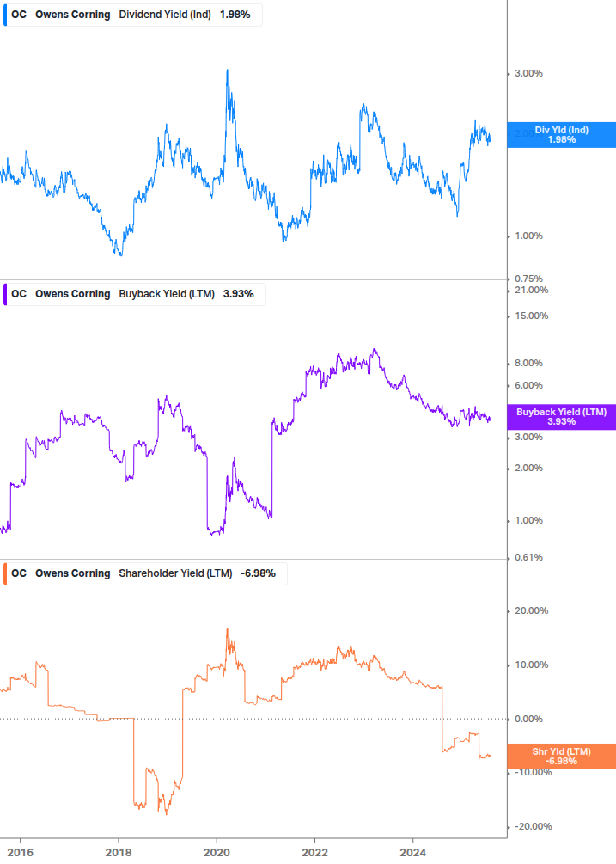Image resolution: width=616 pixels, height=864 pixels.
Task: Click the 0.61% tick on buyback axis
Action: coord(528,558)
